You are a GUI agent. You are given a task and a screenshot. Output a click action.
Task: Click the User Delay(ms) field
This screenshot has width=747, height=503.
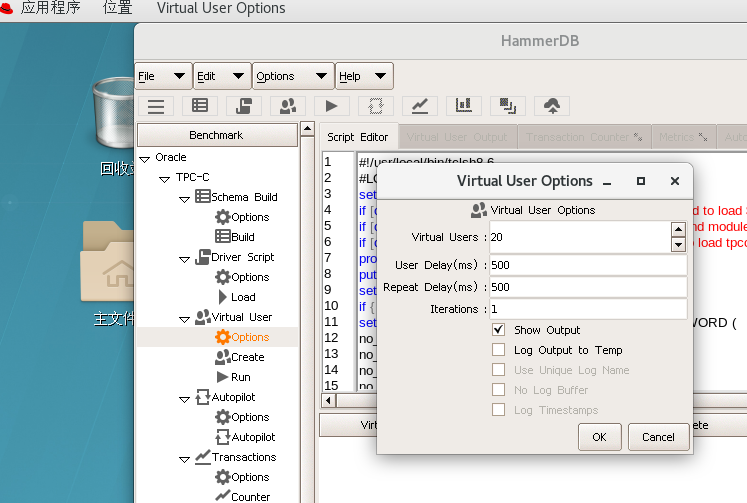point(588,265)
